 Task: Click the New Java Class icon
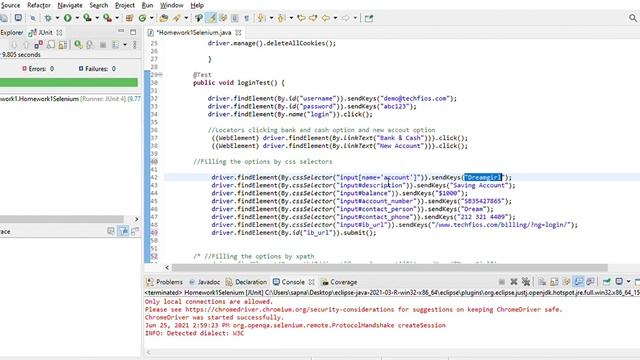point(142,18)
